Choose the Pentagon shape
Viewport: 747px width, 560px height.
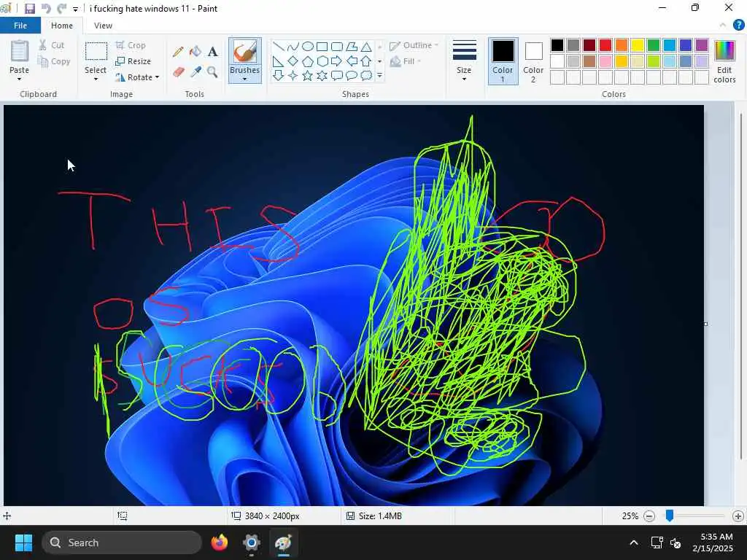[308, 61]
